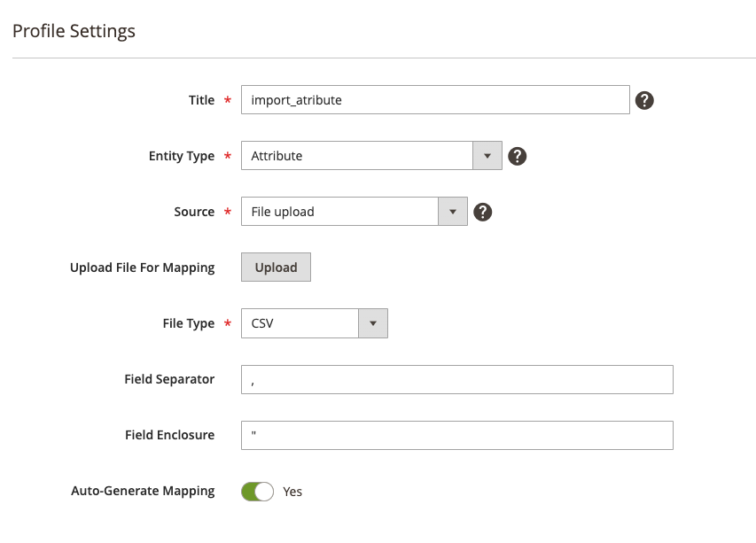This screenshot has height=543, width=756.
Task: Focus the Title input field
Action: pos(435,100)
